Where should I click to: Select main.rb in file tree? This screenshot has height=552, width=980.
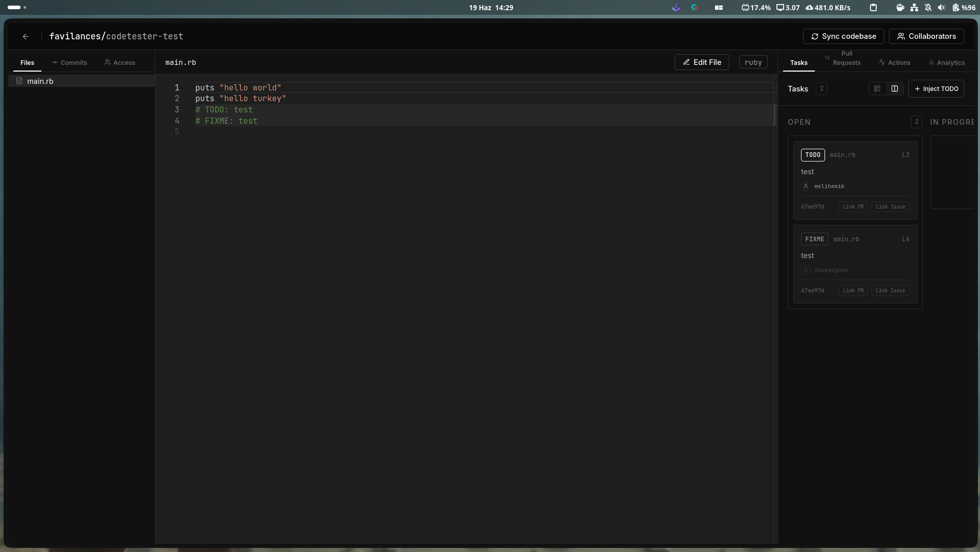[x=81, y=81]
